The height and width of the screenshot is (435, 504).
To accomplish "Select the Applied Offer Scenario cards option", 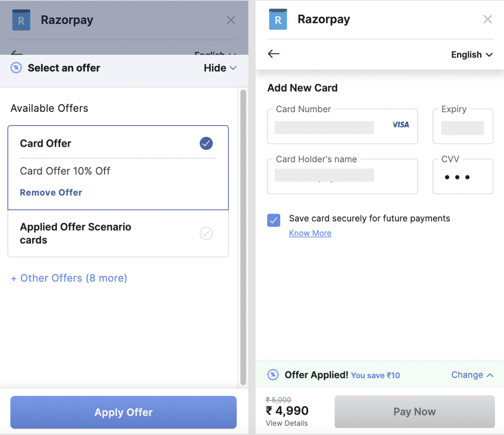I will [206, 233].
